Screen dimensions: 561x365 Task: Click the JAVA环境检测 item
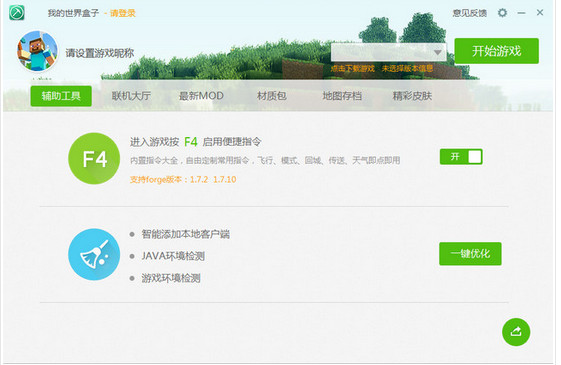tap(173, 256)
